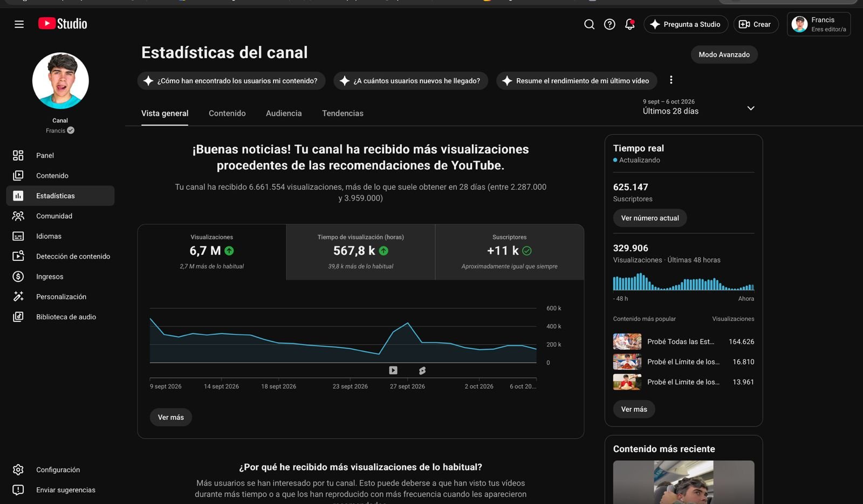Click the Biblioteca de audio icon

coord(18,317)
